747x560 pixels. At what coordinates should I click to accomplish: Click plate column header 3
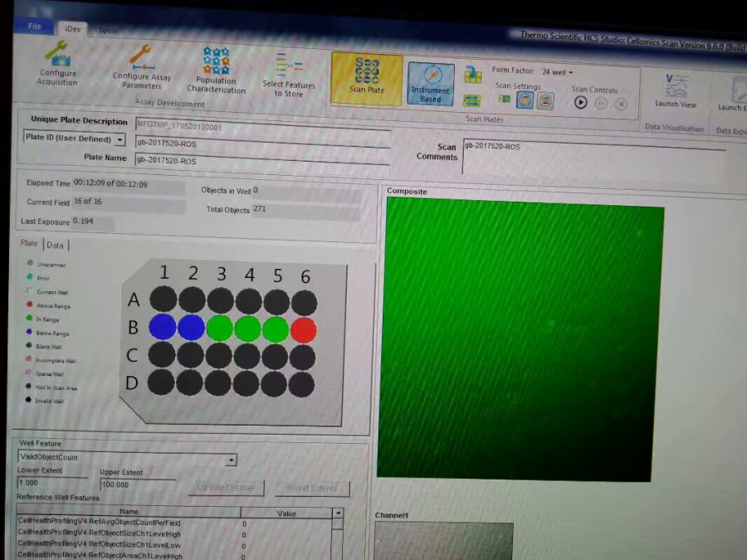[222, 275]
